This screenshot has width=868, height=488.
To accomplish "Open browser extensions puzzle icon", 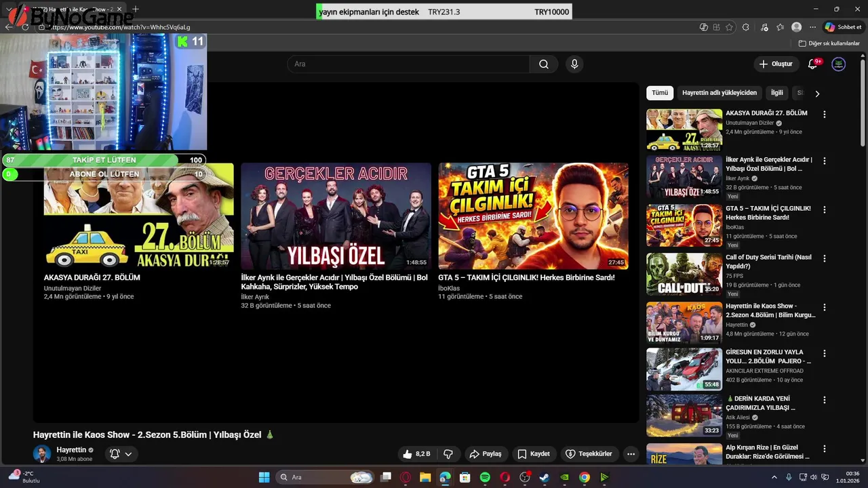I will click(x=746, y=27).
